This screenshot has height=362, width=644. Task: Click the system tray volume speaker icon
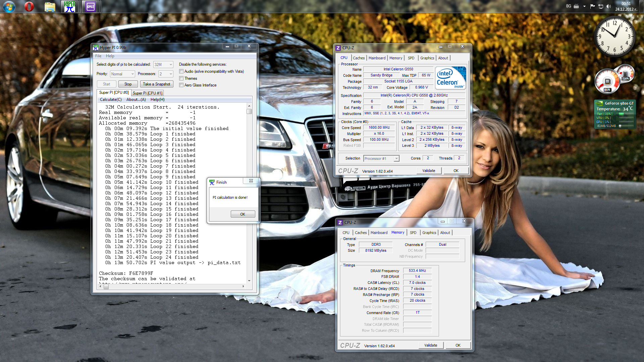click(x=608, y=6)
